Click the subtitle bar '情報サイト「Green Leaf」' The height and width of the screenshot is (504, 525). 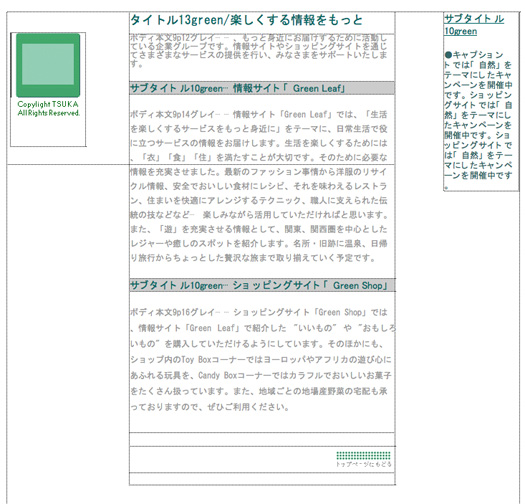tap(262, 88)
